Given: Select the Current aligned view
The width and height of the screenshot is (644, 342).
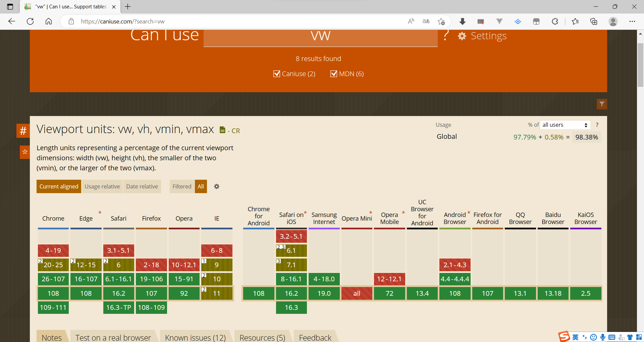Looking at the screenshot, I should click(59, 186).
